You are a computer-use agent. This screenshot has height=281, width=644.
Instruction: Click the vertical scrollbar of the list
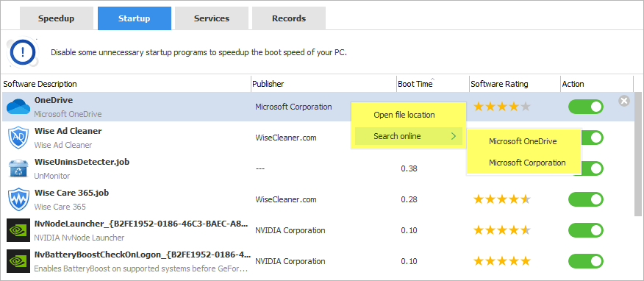[x=638, y=154]
